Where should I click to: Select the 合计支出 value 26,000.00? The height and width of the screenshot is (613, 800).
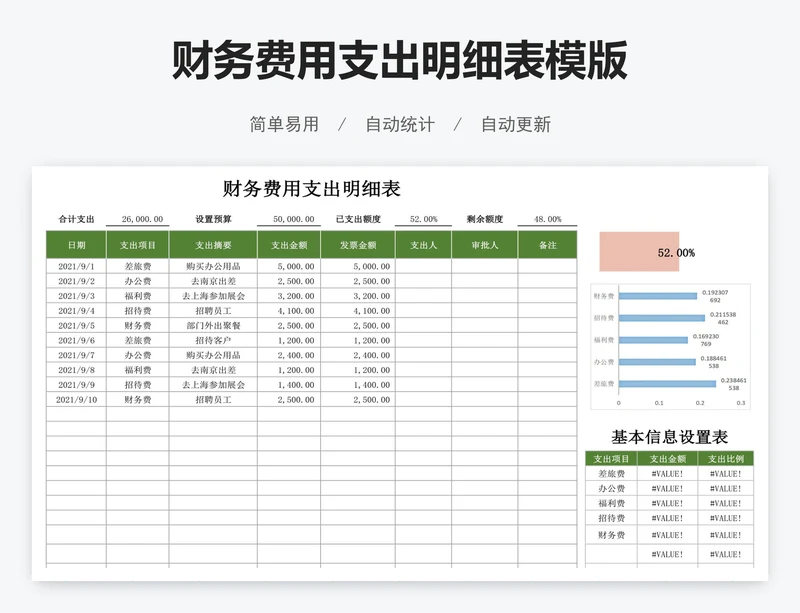tap(142, 219)
